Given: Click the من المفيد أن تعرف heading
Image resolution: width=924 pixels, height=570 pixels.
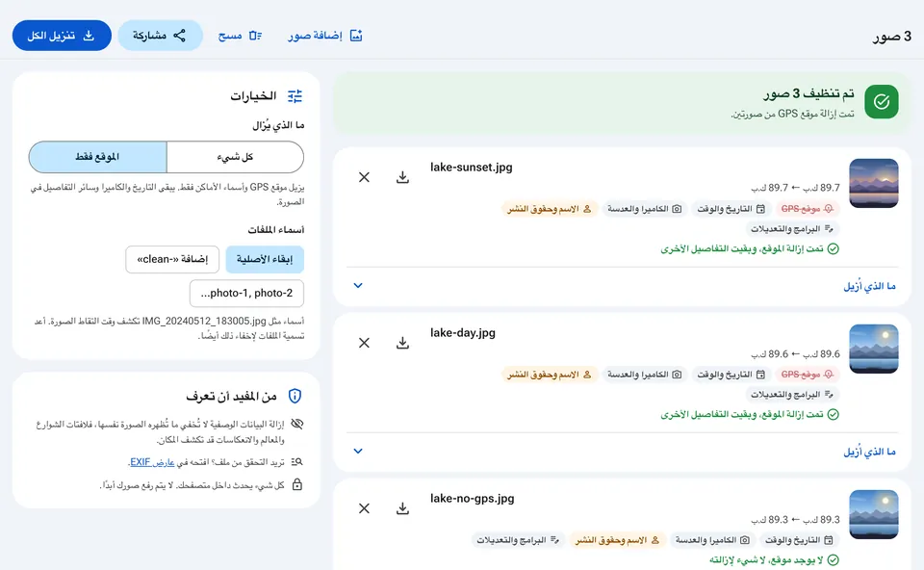Looking at the screenshot, I should [x=232, y=397].
